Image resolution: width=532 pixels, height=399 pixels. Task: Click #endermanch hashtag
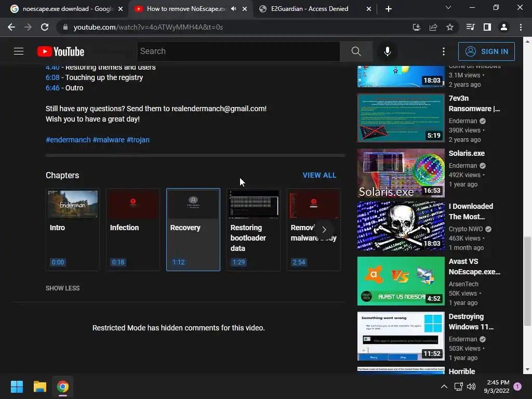pyautogui.click(x=68, y=140)
